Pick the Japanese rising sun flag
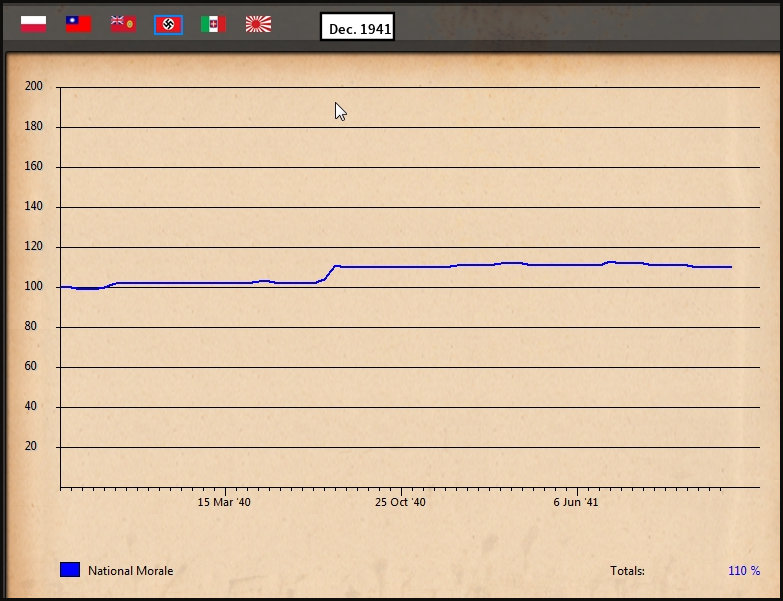783x601 pixels. (258, 24)
